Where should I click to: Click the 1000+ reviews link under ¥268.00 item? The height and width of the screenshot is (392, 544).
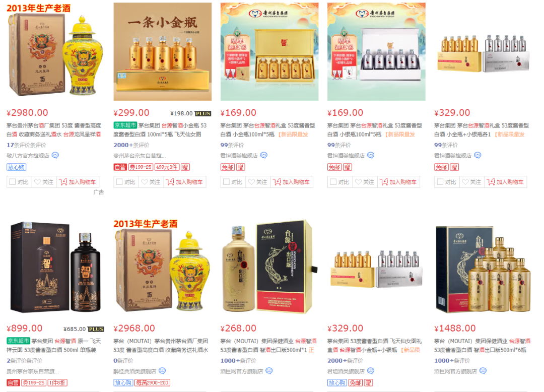(238, 361)
